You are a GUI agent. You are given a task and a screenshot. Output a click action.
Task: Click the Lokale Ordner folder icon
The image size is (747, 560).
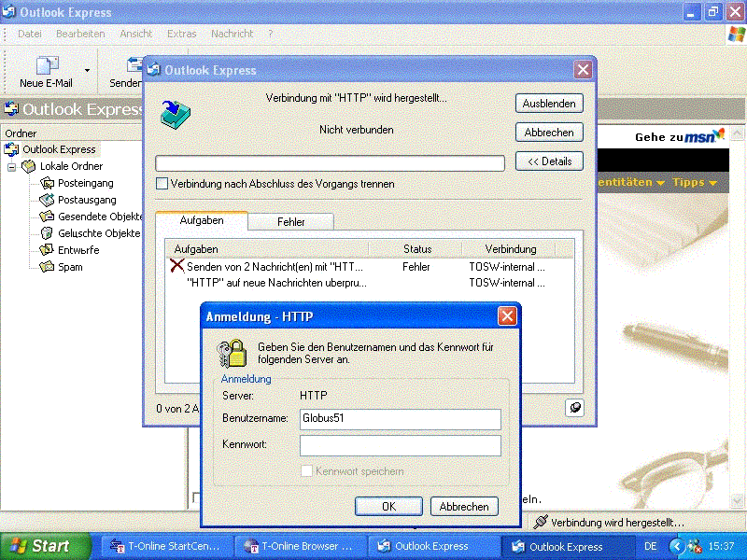29,166
